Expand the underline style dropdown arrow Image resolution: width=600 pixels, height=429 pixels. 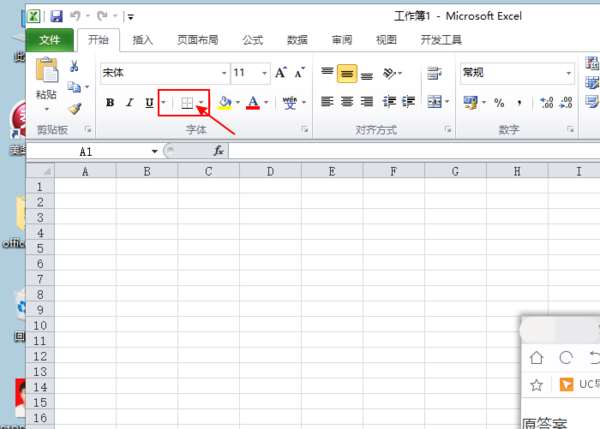pos(163,103)
